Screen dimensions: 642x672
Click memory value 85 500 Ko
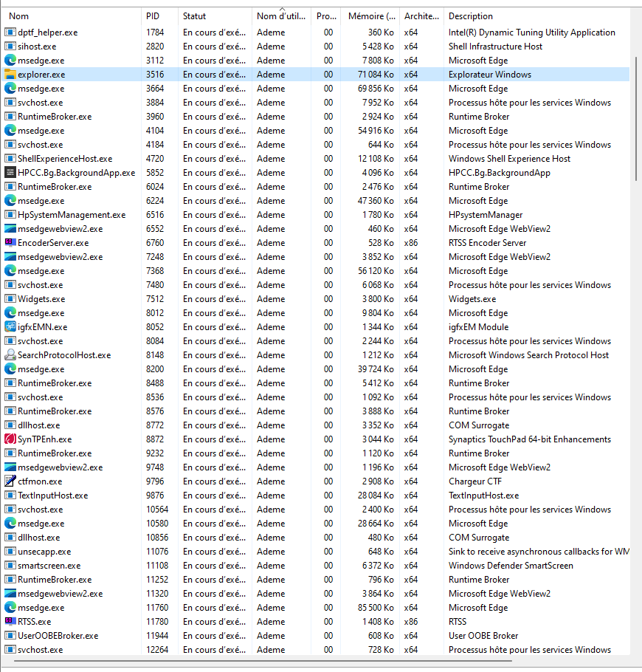tap(376, 608)
